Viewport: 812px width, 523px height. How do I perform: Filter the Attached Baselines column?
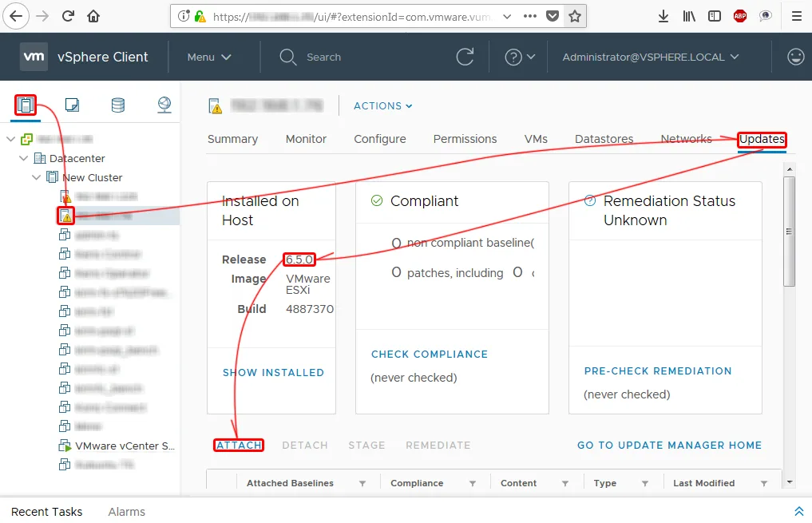pos(362,483)
